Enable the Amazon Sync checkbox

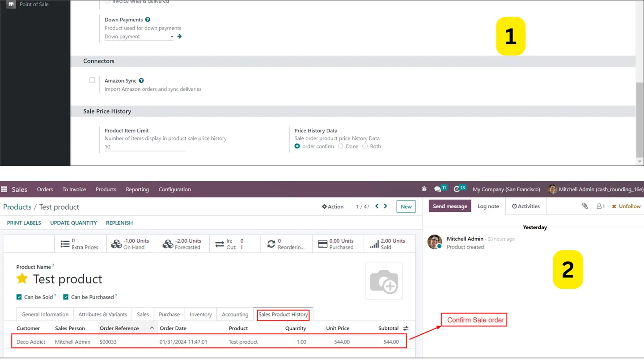pos(92,80)
